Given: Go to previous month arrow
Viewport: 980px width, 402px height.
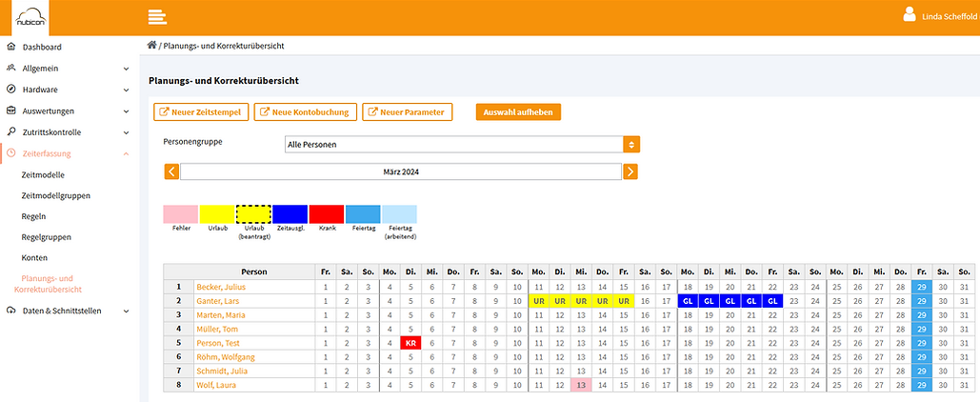Looking at the screenshot, I should click(171, 171).
